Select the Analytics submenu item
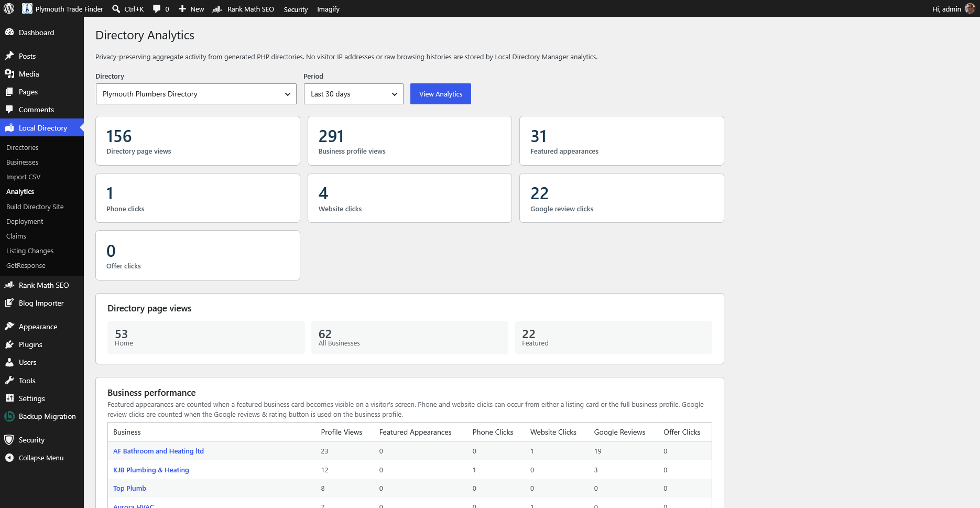This screenshot has width=980, height=508. click(20, 192)
